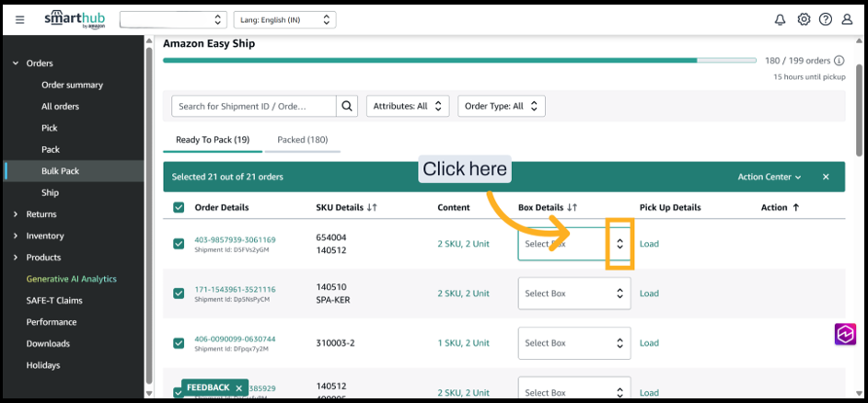The height and width of the screenshot is (403, 868).
Task: Close the green selection banner with X
Action: [826, 177]
